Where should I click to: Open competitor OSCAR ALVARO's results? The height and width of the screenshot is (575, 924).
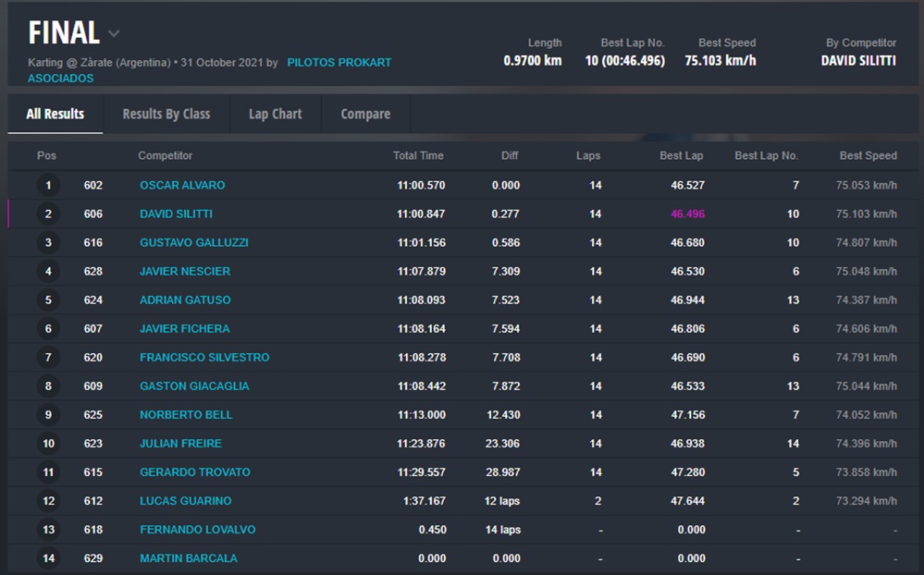coord(182,185)
